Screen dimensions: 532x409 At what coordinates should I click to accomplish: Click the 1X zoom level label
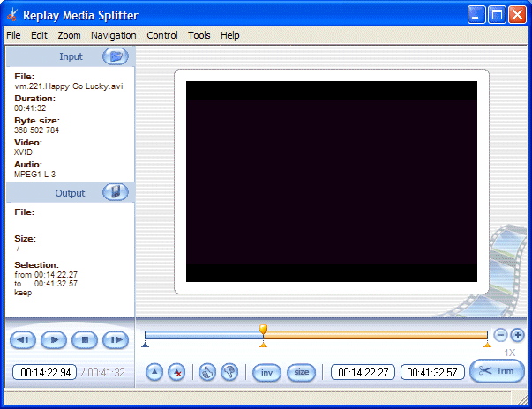[x=510, y=353]
